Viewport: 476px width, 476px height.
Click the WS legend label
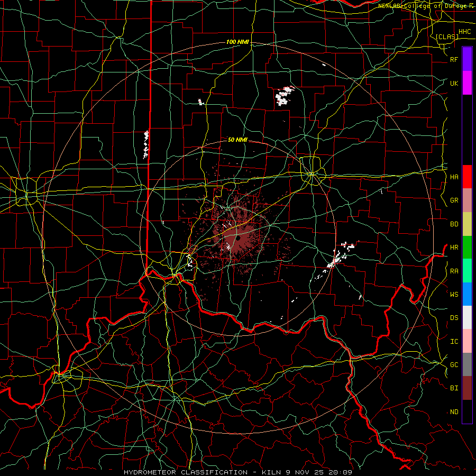coord(454,294)
